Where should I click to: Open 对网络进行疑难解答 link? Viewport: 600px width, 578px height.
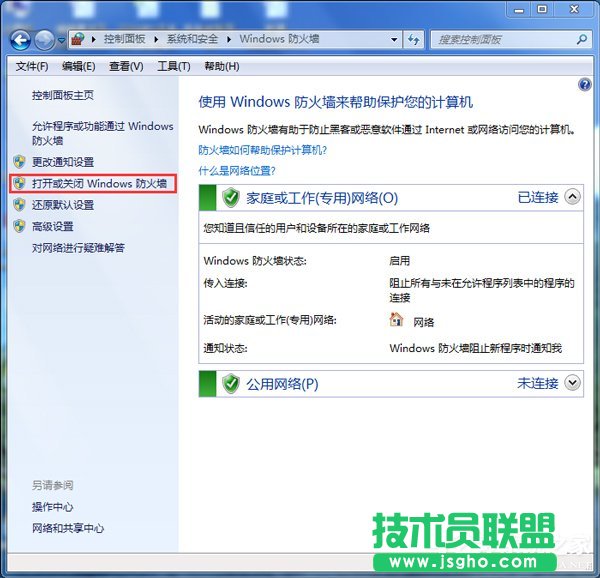[78, 248]
